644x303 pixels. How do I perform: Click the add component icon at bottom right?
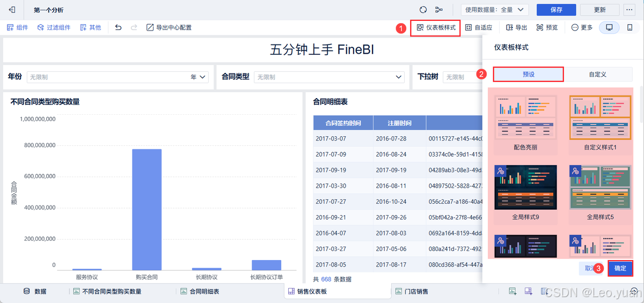(x=513, y=291)
